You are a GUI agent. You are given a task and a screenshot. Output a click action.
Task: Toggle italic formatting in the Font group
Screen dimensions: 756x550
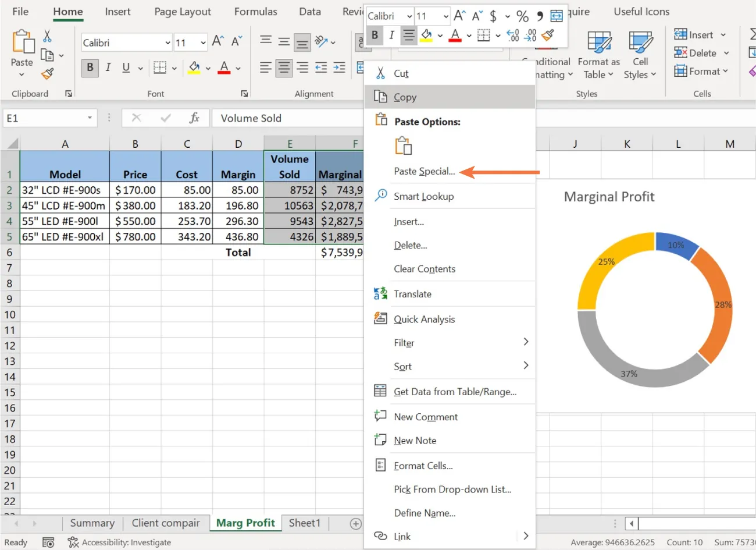(108, 68)
